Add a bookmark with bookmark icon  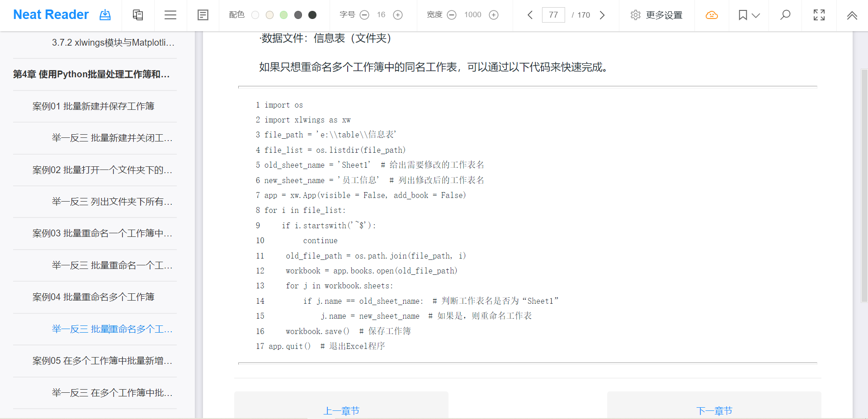pyautogui.click(x=742, y=15)
